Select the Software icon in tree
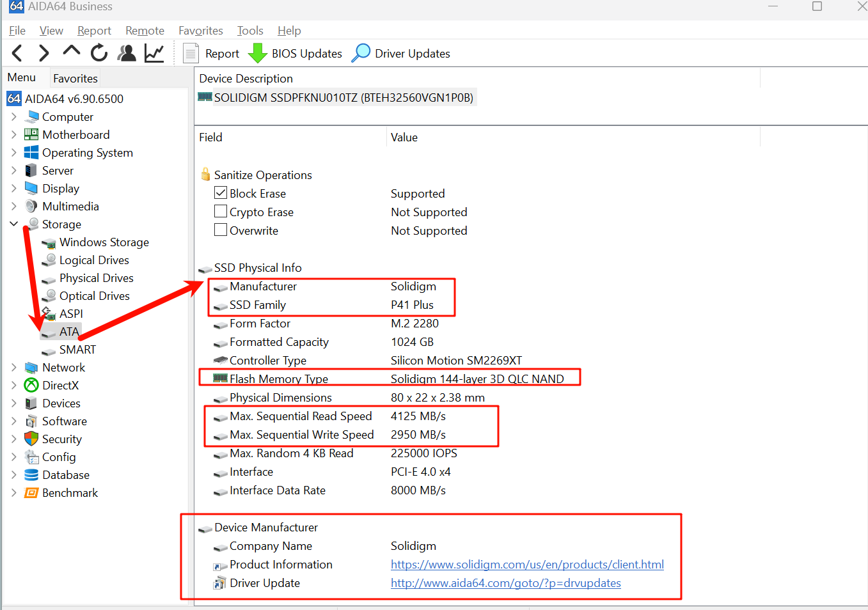 [31, 421]
